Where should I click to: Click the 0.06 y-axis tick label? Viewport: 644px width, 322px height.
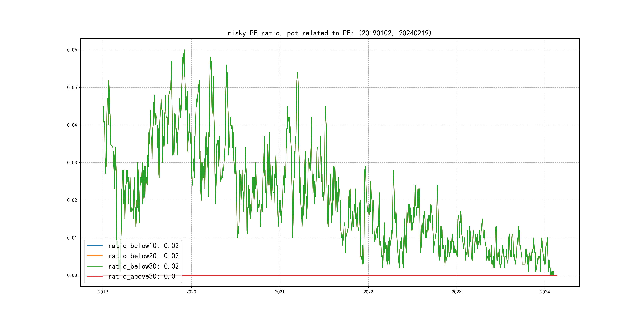click(72, 50)
